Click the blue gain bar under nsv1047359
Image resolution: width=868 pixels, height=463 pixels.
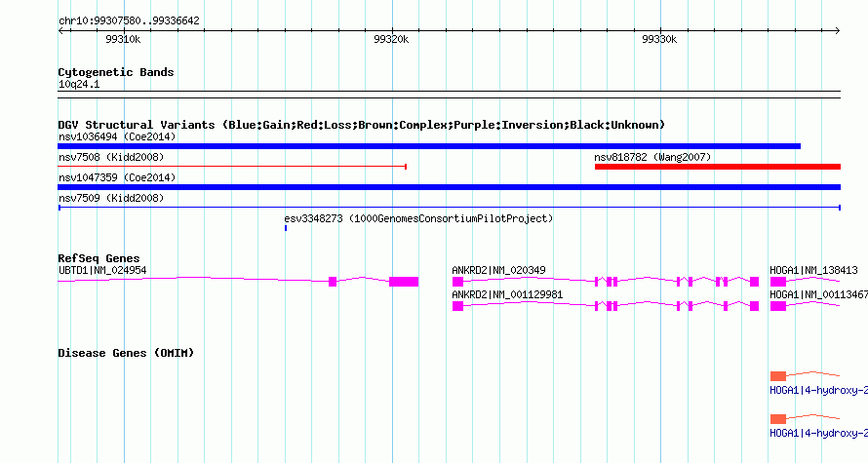tap(449, 187)
